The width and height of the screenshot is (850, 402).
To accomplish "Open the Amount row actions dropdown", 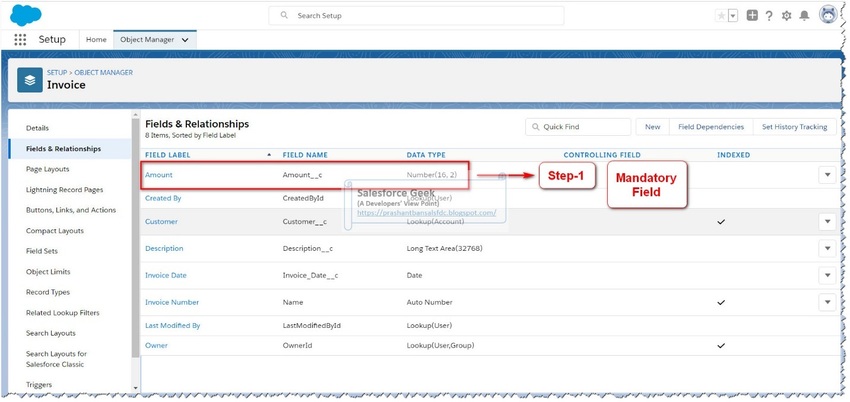I will click(827, 175).
